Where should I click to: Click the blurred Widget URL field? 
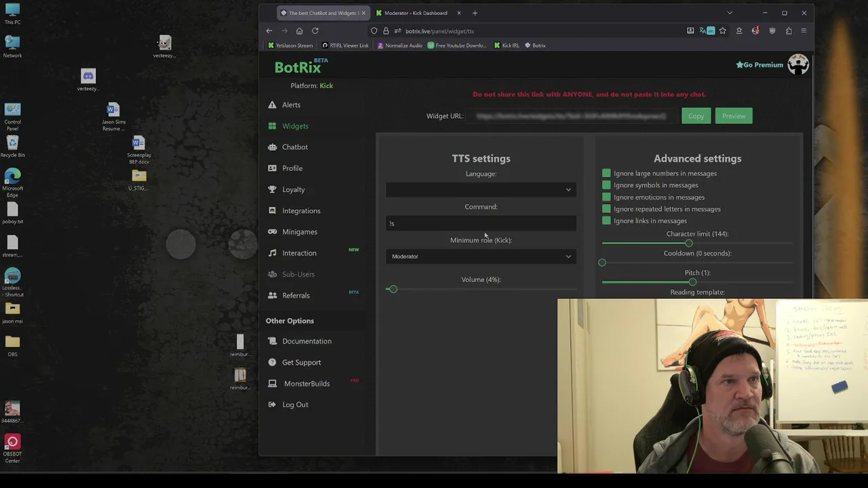coord(571,116)
